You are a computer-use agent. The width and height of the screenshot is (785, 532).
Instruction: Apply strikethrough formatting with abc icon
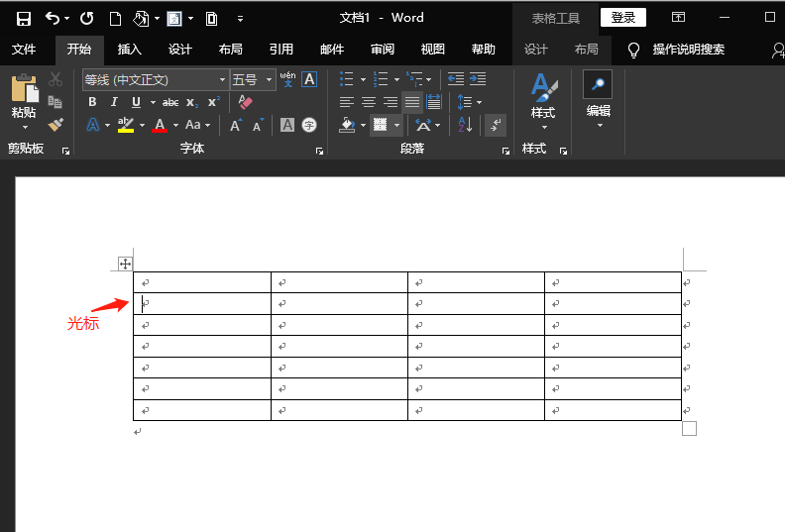point(170,102)
